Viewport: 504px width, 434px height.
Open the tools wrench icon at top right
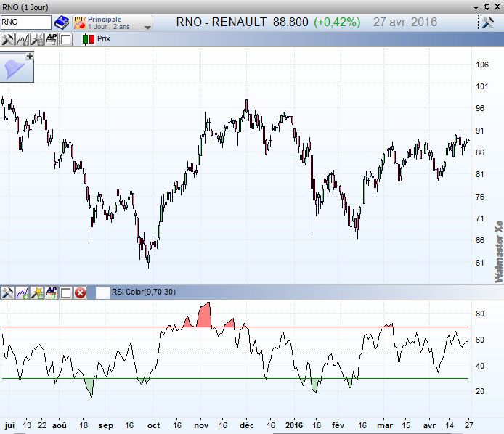[x=487, y=22]
